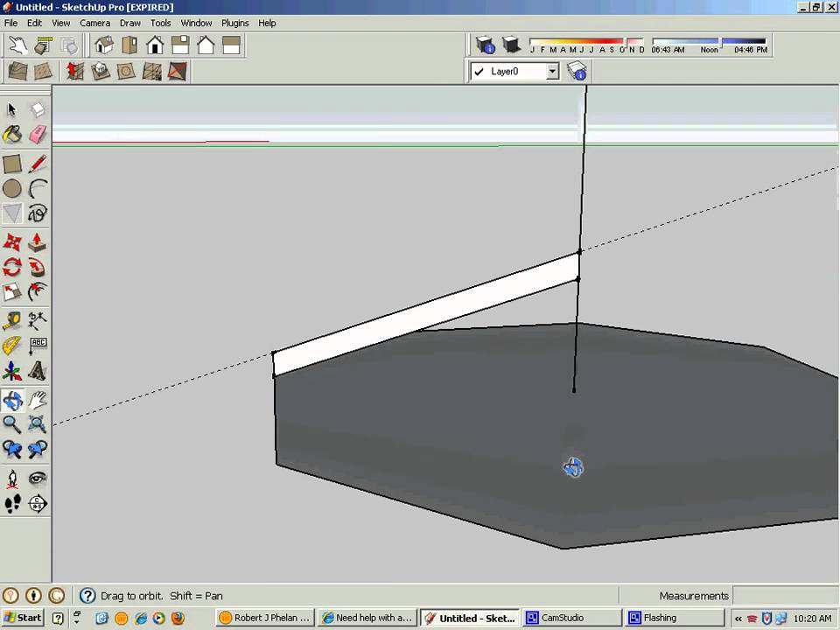The height and width of the screenshot is (630, 840).
Task: Select the Position Camera tool
Action: point(12,479)
